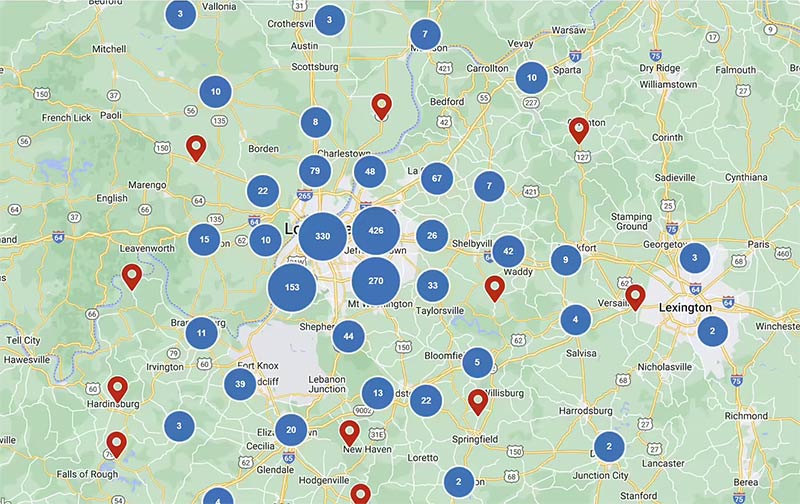Open the cluster marker showing 67
The image size is (800, 504).
pos(437,179)
